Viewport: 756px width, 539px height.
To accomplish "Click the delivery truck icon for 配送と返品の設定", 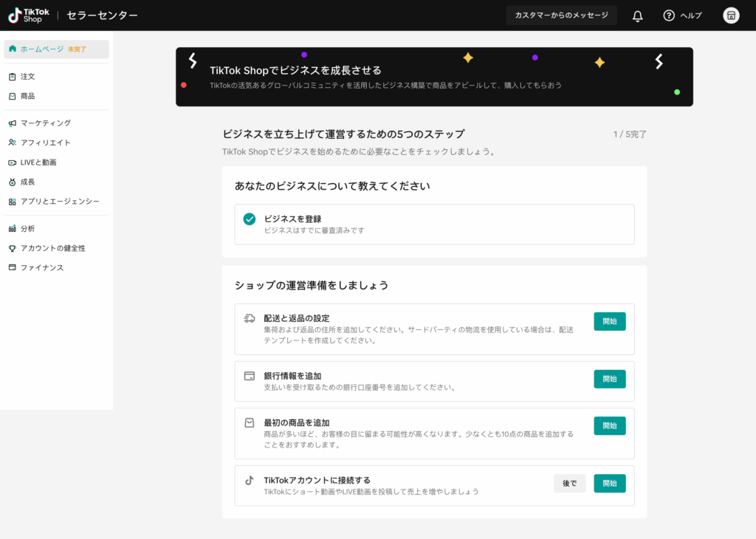I will coord(250,318).
